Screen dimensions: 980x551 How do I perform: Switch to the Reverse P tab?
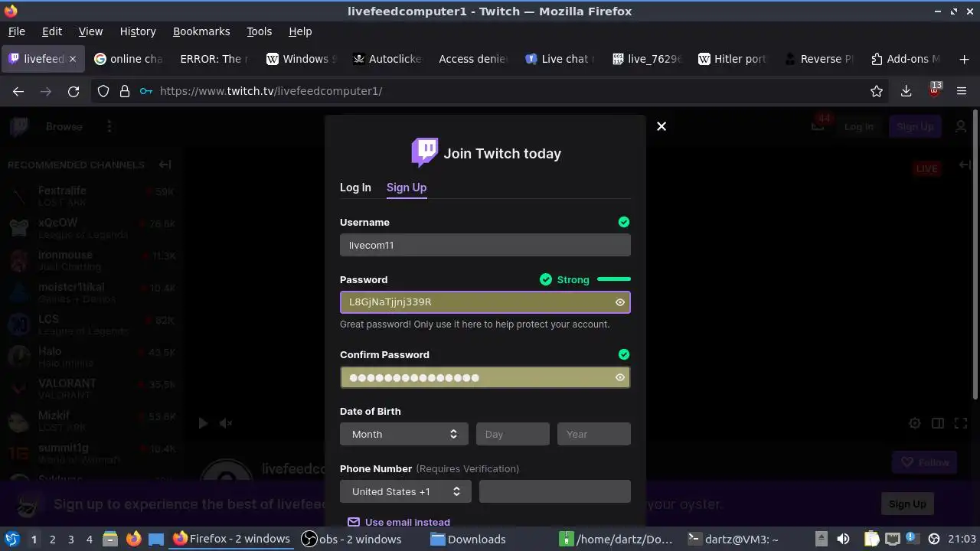tap(819, 59)
